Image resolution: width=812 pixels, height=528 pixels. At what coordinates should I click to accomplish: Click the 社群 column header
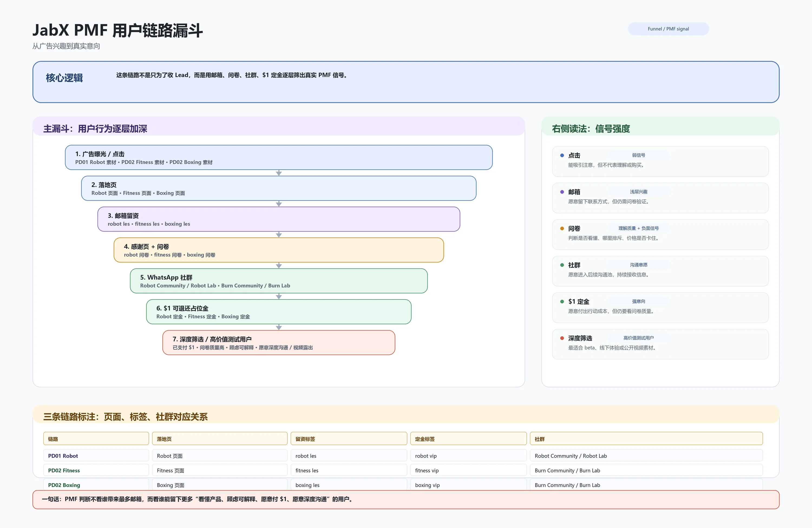(x=646, y=439)
